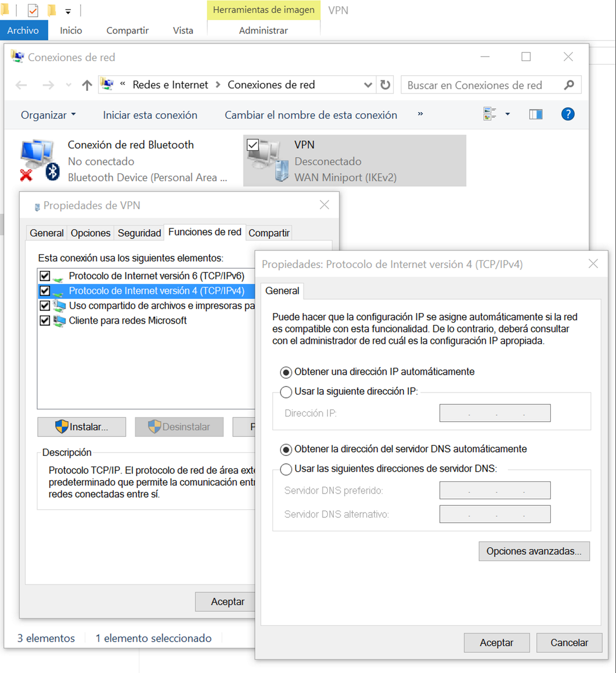The image size is (616, 673).
Task: Switch to the Seguridad tab
Action: click(139, 232)
